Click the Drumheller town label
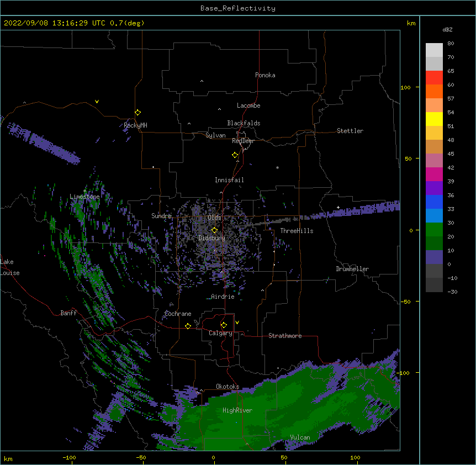Viewport: 476px width, 465px height. point(352,269)
